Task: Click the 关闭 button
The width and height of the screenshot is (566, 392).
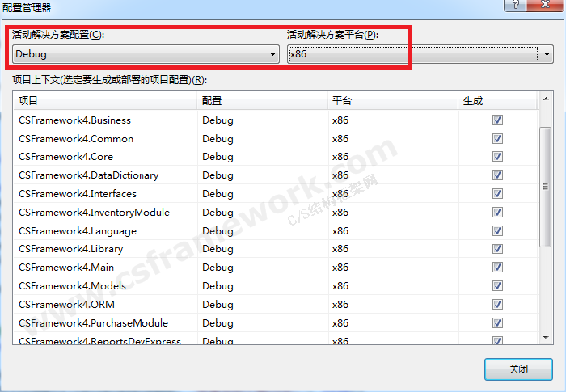Action: (x=518, y=369)
